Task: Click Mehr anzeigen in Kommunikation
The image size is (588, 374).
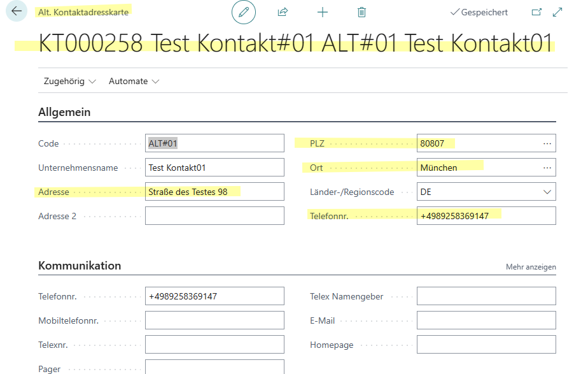Action: pyautogui.click(x=531, y=266)
